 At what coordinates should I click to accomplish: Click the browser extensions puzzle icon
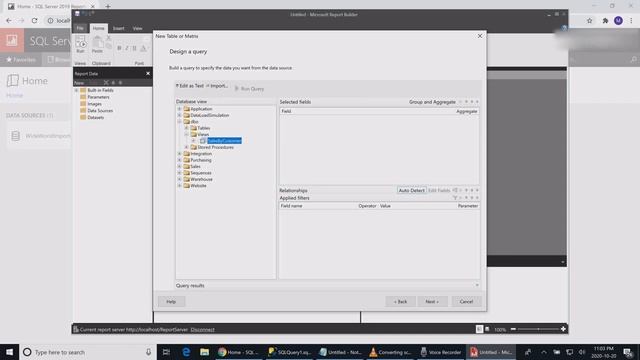click(x=605, y=20)
